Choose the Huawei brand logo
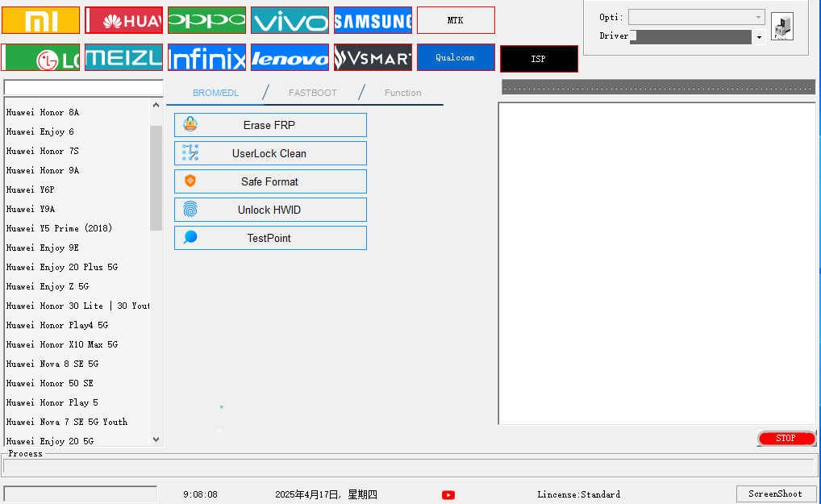821x504 pixels. pos(124,20)
